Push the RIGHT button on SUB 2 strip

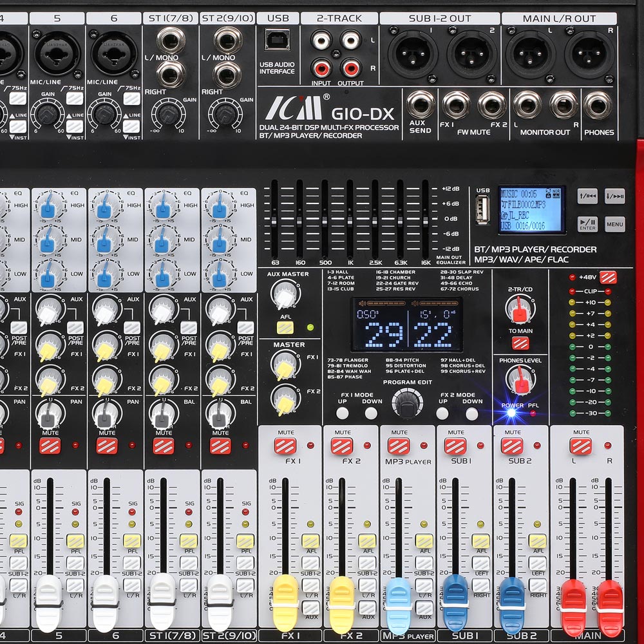coord(537,585)
